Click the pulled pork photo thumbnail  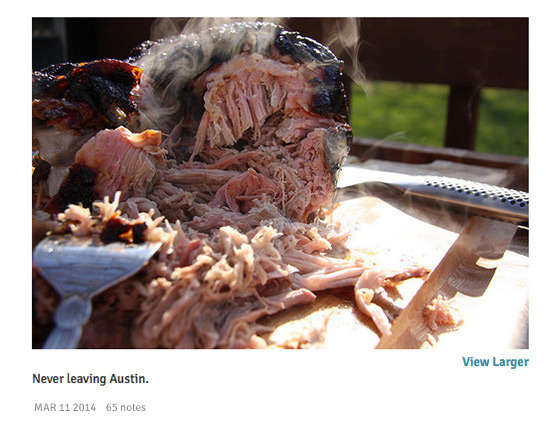click(280, 183)
